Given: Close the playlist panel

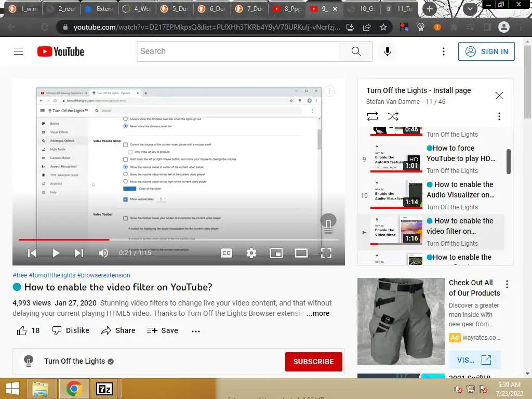Looking at the screenshot, I should click(x=499, y=96).
